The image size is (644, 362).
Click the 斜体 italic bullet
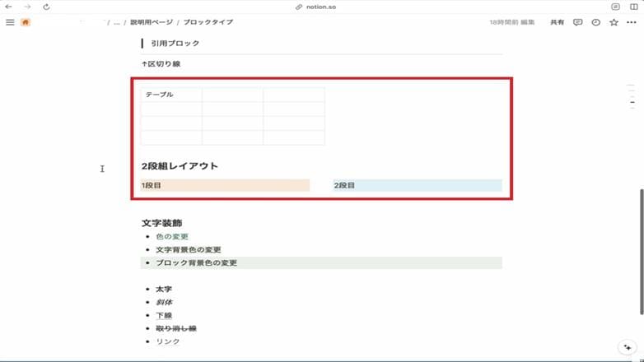[164, 302]
